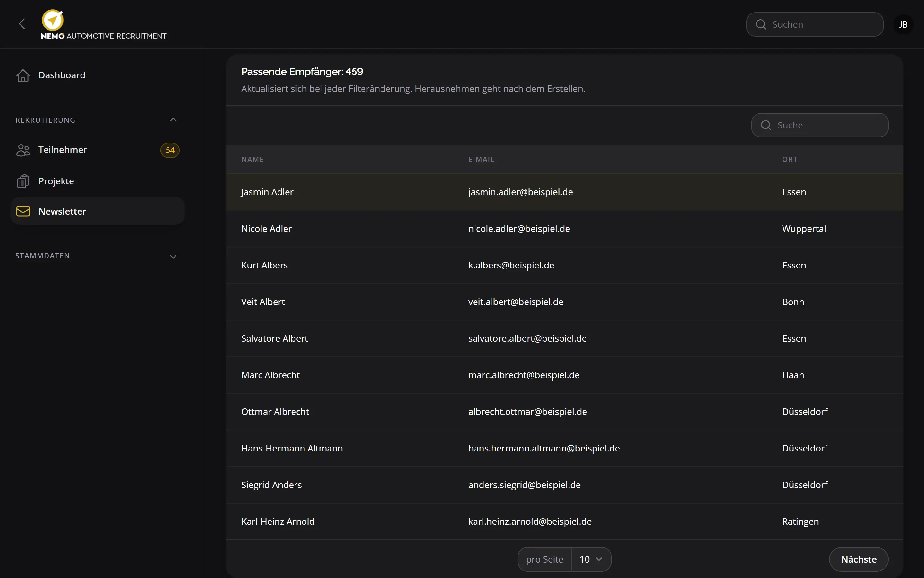Click the Teilnehmer people icon
Image resolution: width=924 pixels, height=578 pixels.
23,150
